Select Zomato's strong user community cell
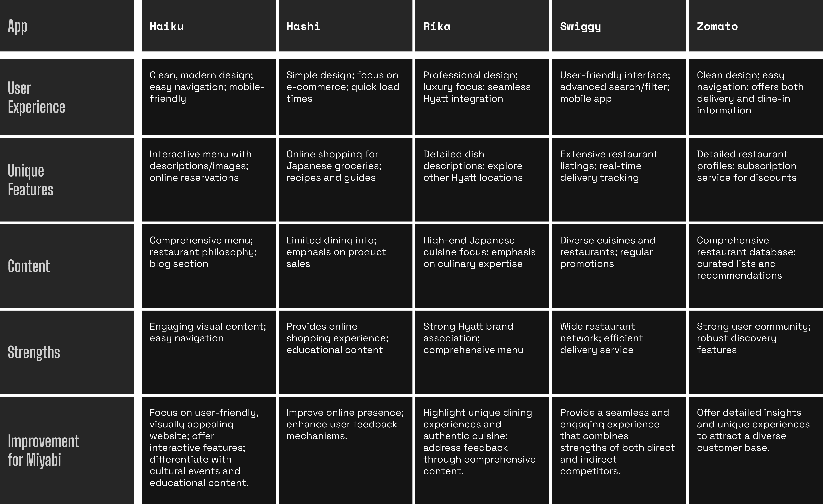823x504 pixels. click(x=756, y=352)
